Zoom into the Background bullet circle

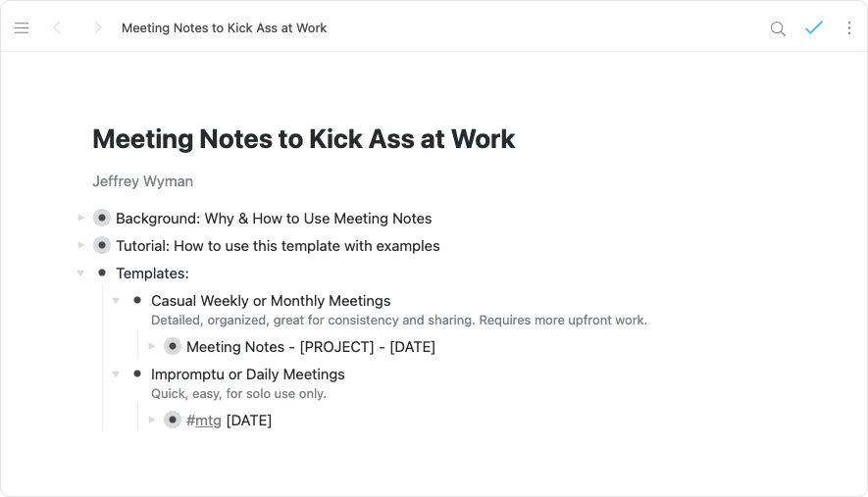click(102, 219)
